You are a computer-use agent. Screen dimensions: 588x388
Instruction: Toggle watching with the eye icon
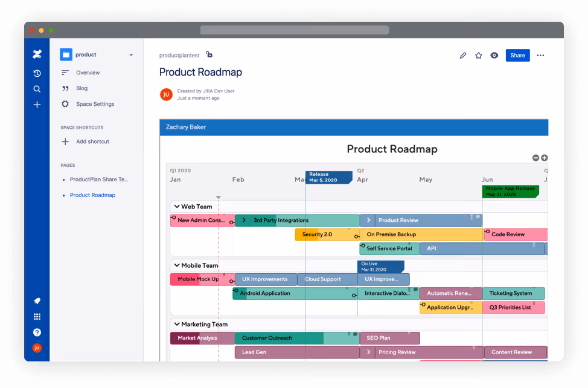[494, 55]
